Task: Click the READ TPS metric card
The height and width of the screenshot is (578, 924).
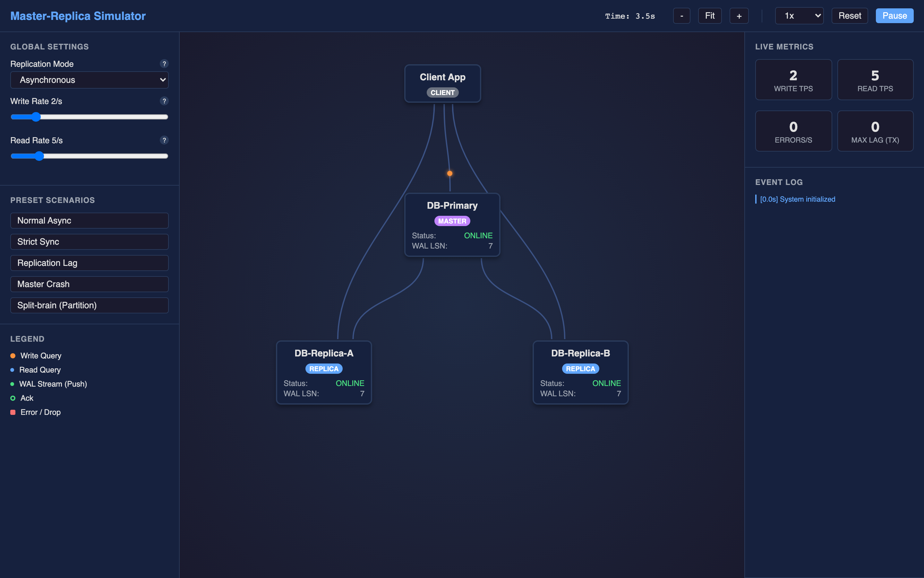Action: pos(875,80)
